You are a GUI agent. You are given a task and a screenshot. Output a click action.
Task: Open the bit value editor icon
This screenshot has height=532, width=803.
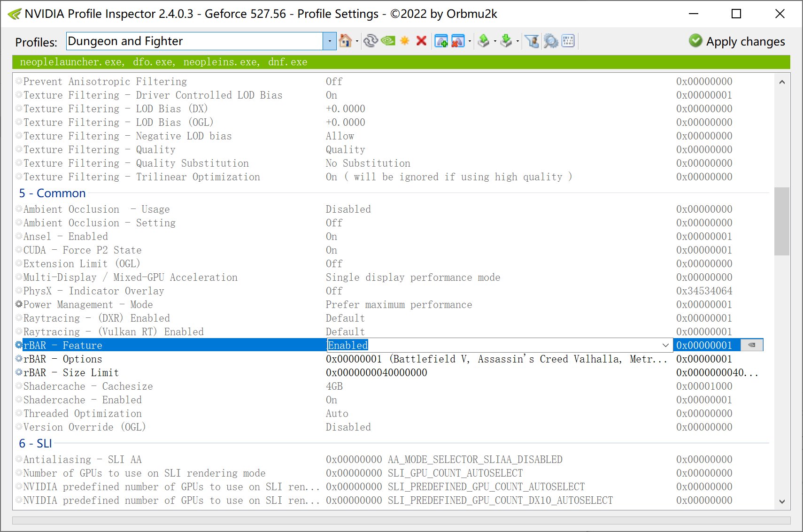[x=568, y=41]
